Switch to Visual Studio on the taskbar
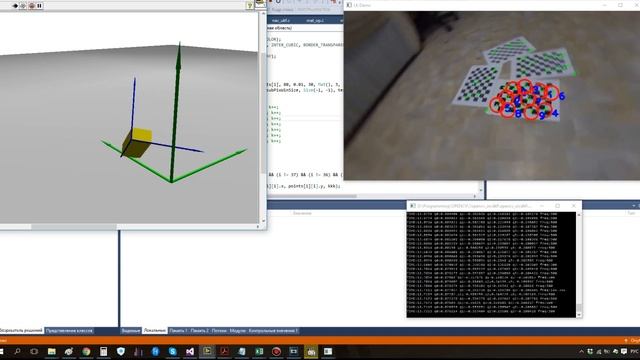 (x=190, y=351)
